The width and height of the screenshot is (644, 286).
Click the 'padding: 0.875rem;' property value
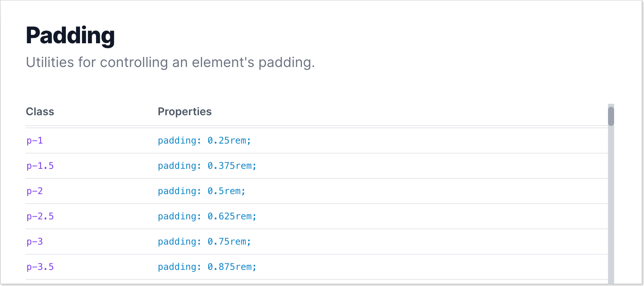pyautogui.click(x=207, y=267)
